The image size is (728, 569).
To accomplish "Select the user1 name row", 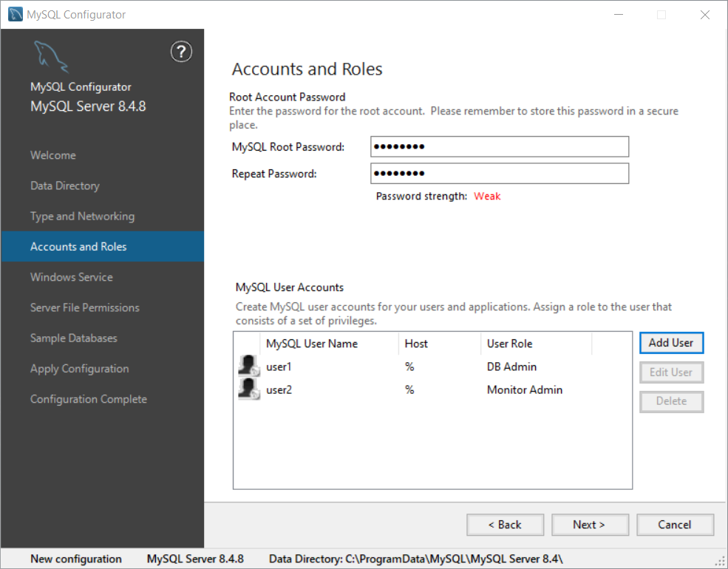I will (x=279, y=367).
